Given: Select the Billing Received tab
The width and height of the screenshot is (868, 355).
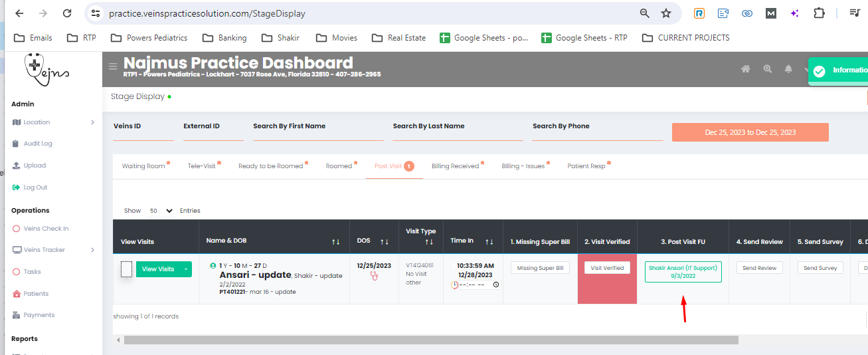Looking at the screenshot, I should click(x=455, y=166).
